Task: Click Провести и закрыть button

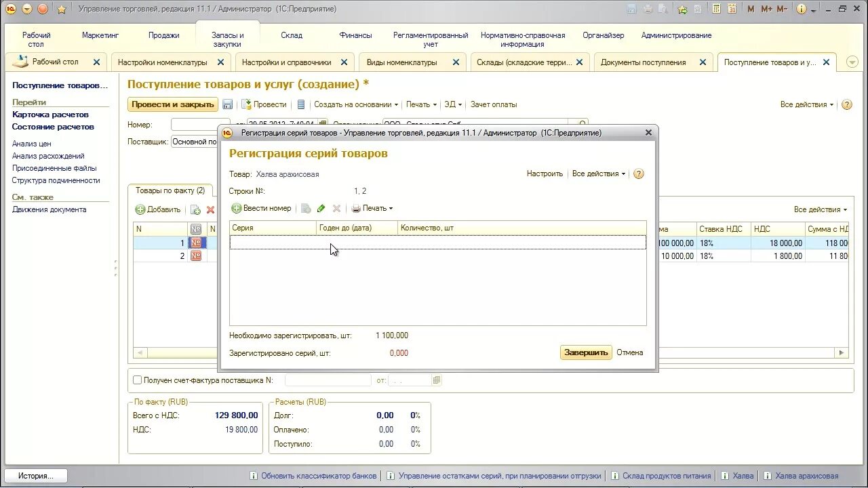Action: pos(173,104)
